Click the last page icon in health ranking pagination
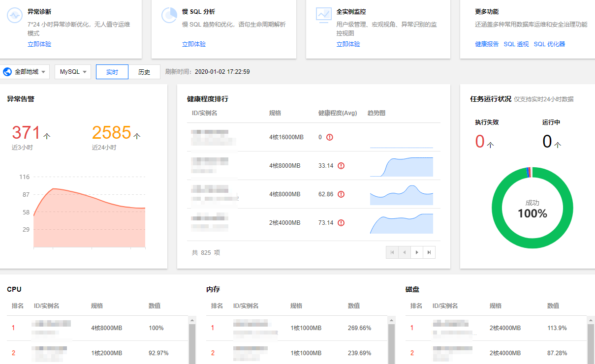Viewport: 595px width, 364px height. [429, 252]
